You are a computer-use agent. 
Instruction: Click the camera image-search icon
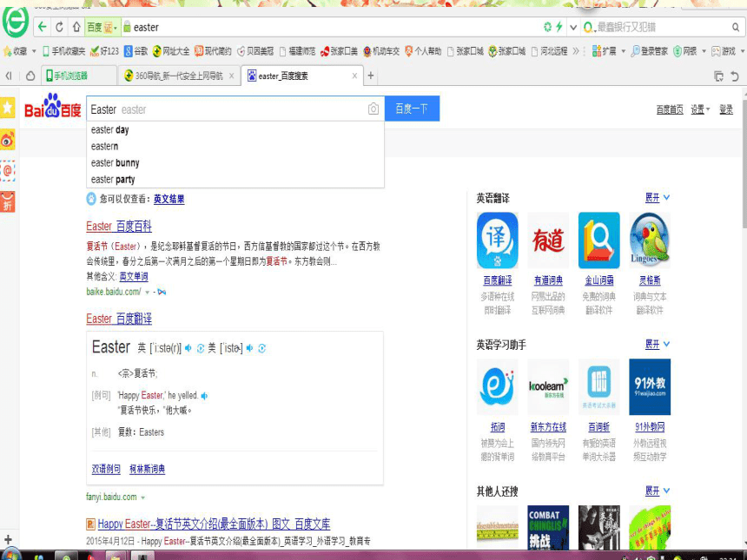(x=373, y=109)
